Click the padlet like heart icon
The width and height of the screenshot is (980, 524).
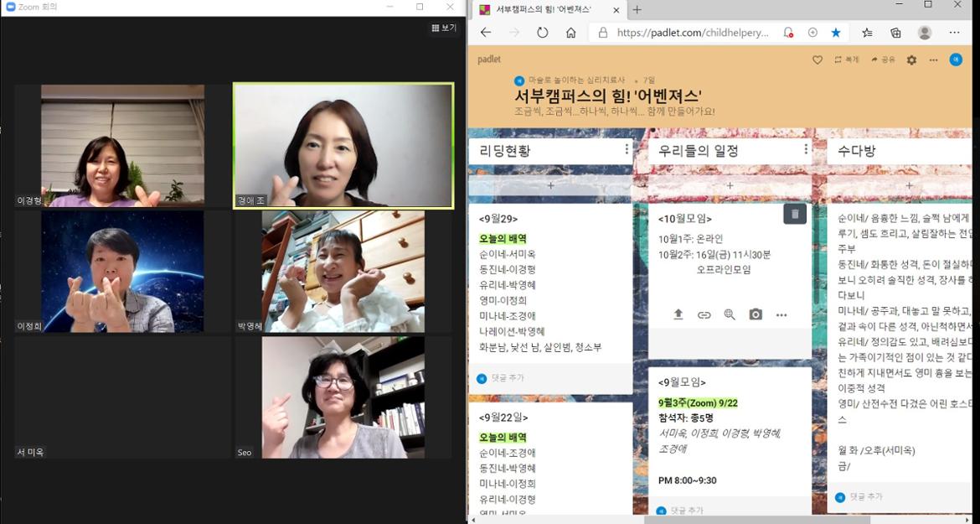click(818, 60)
